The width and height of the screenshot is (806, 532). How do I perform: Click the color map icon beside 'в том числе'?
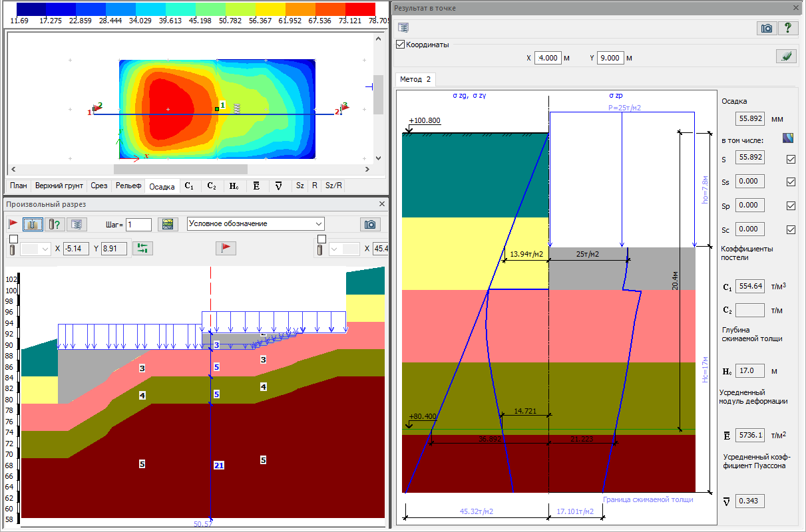click(x=789, y=139)
